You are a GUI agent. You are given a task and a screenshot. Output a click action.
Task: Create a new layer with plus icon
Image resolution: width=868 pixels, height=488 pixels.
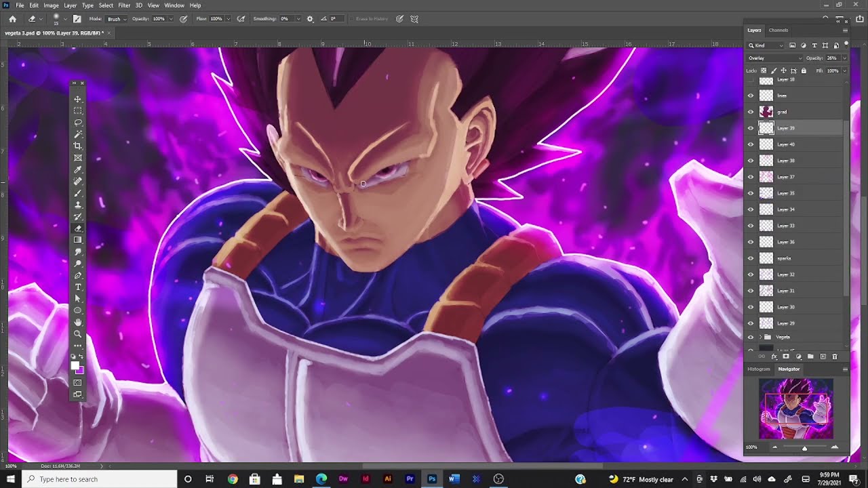tap(823, 357)
